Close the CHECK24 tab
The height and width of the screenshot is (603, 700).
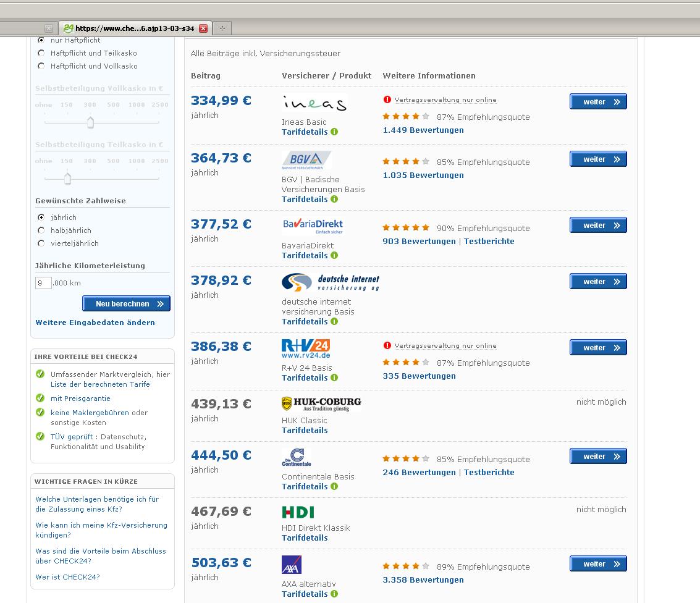coord(203,28)
